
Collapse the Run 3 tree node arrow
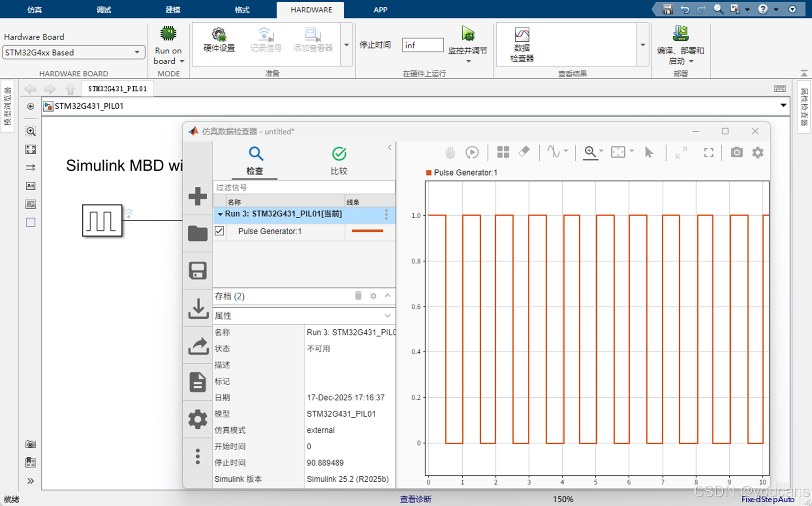coord(220,214)
